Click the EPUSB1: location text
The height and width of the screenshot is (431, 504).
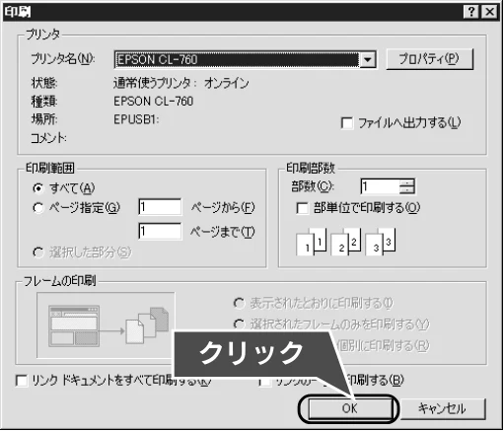click(x=136, y=119)
